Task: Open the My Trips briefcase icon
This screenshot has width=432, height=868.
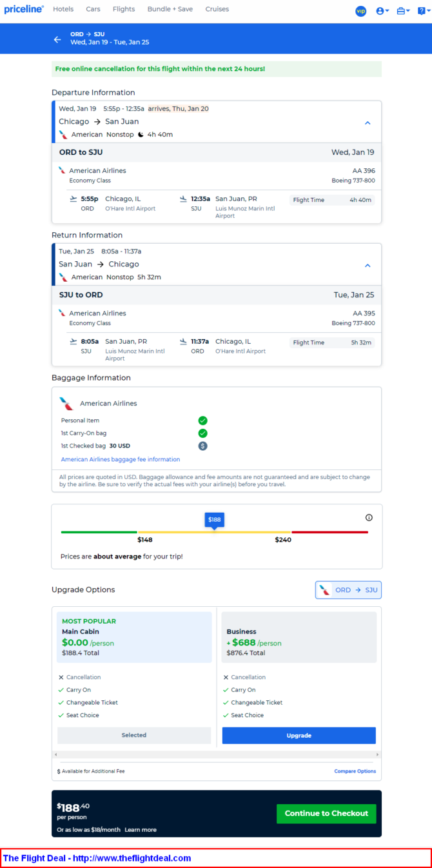Action: (403, 11)
